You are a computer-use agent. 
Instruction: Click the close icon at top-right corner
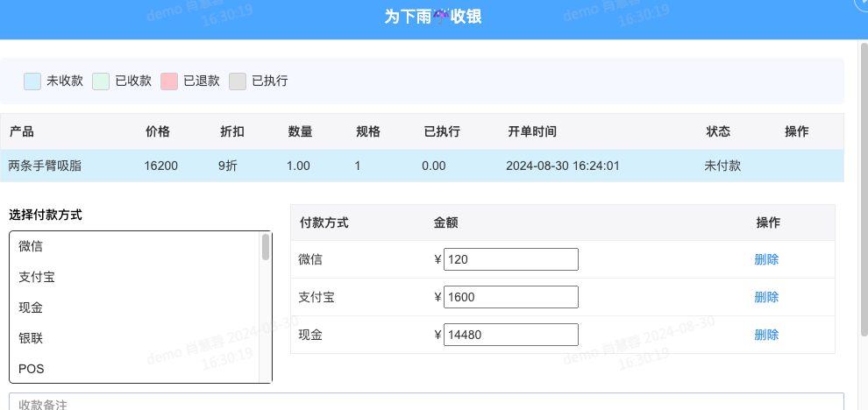click(x=863, y=4)
